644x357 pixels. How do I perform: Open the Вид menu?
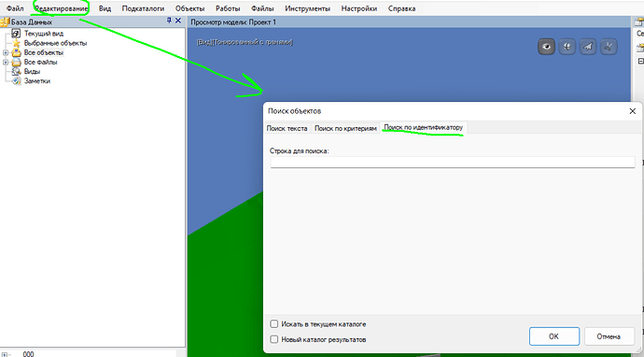click(x=105, y=8)
